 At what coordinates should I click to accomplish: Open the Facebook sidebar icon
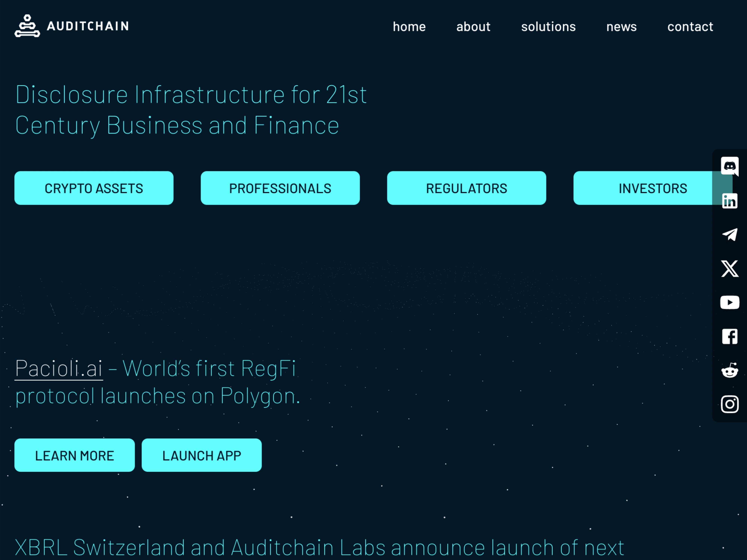point(729,337)
